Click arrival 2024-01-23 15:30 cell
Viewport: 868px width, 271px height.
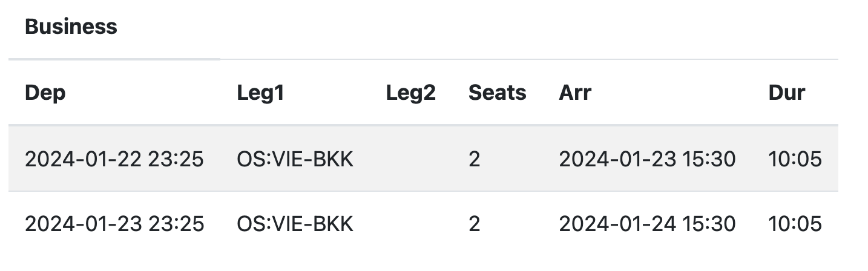pos(647,160)
